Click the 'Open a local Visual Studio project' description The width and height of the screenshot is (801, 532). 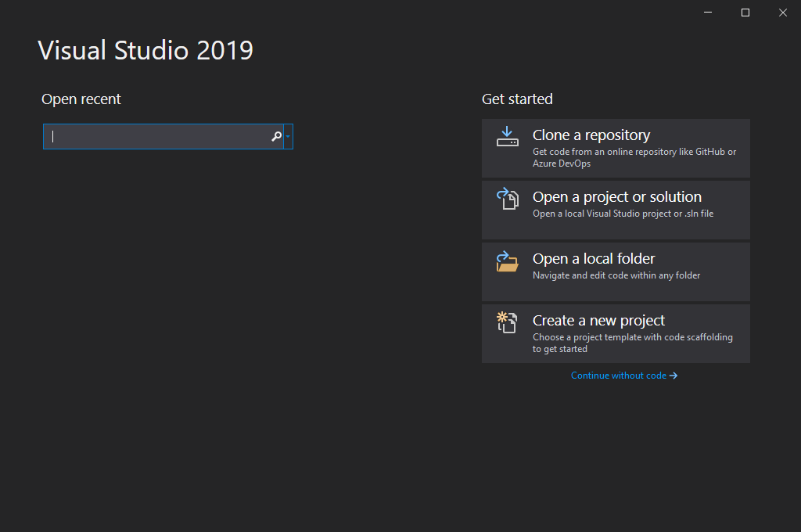tap(623, 214)
